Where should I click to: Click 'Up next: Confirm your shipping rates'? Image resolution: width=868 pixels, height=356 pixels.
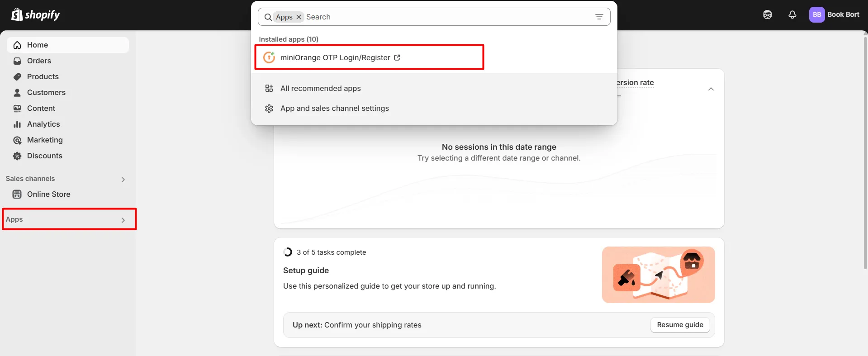(357, 325)
